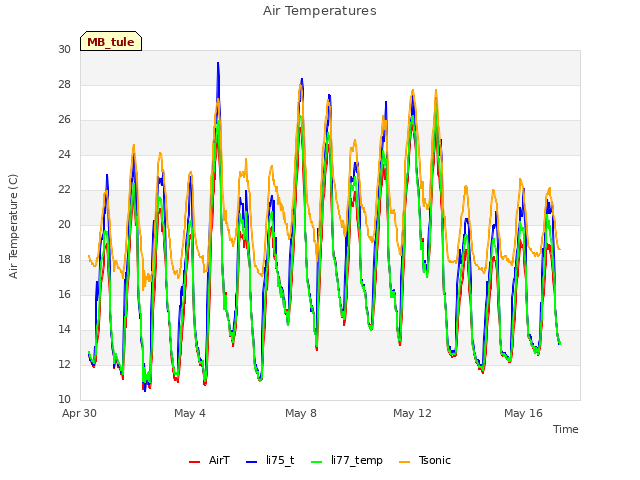Click the 26 y-axis tick label

click(x=64, y=120)
